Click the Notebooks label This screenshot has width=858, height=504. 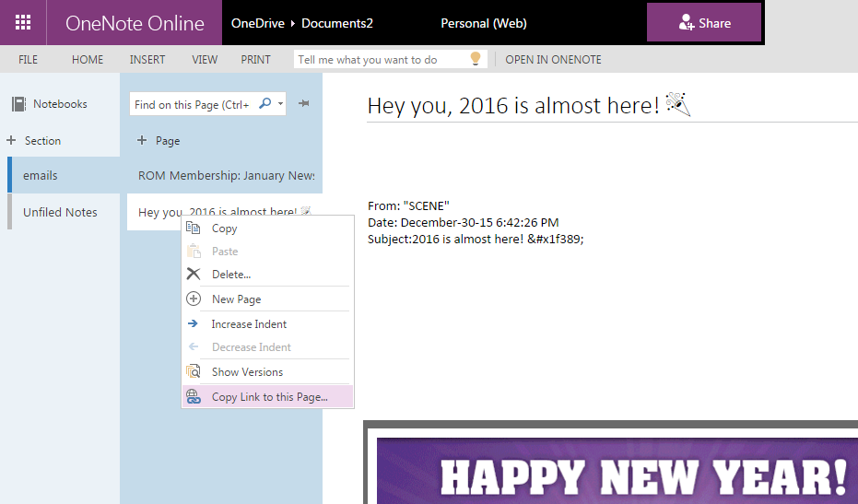click(60, 104)
